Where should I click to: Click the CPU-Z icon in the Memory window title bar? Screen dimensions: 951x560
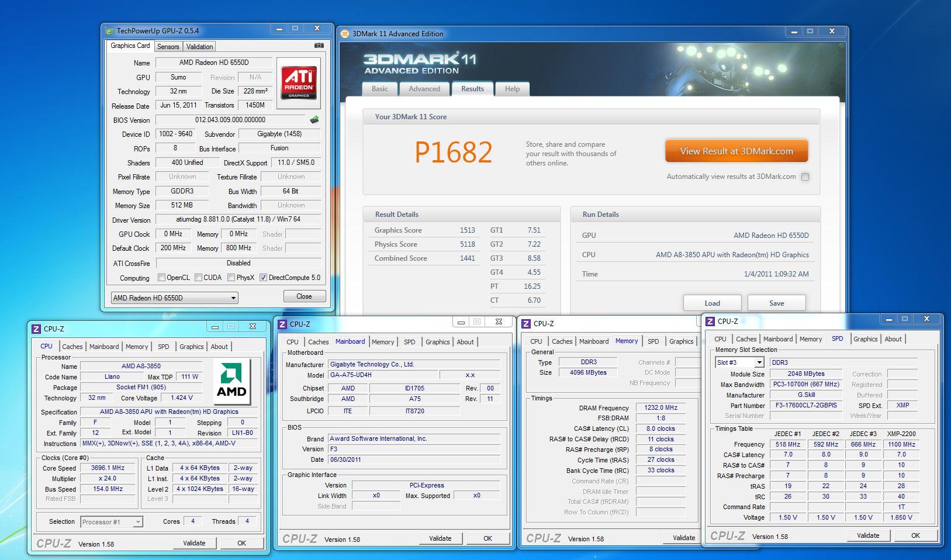526,324
